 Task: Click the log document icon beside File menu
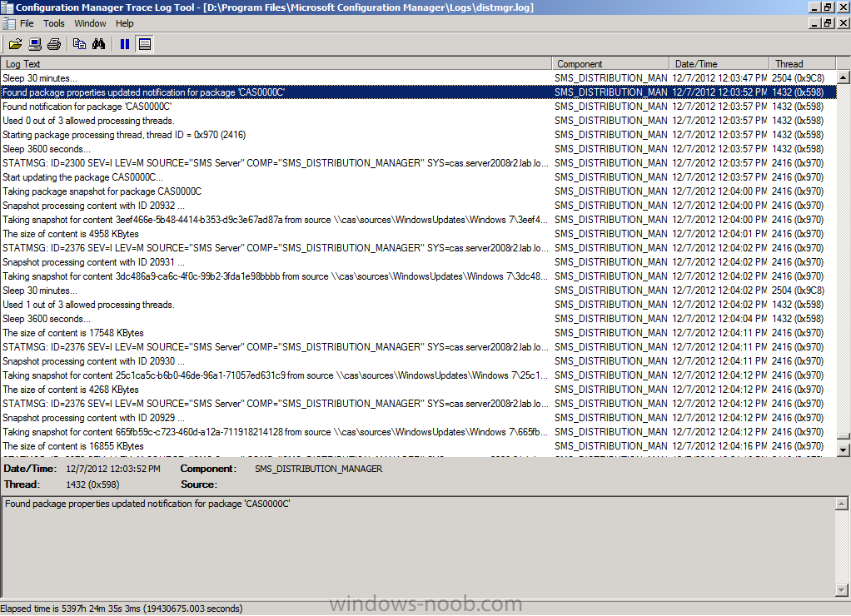coord(8,23)
